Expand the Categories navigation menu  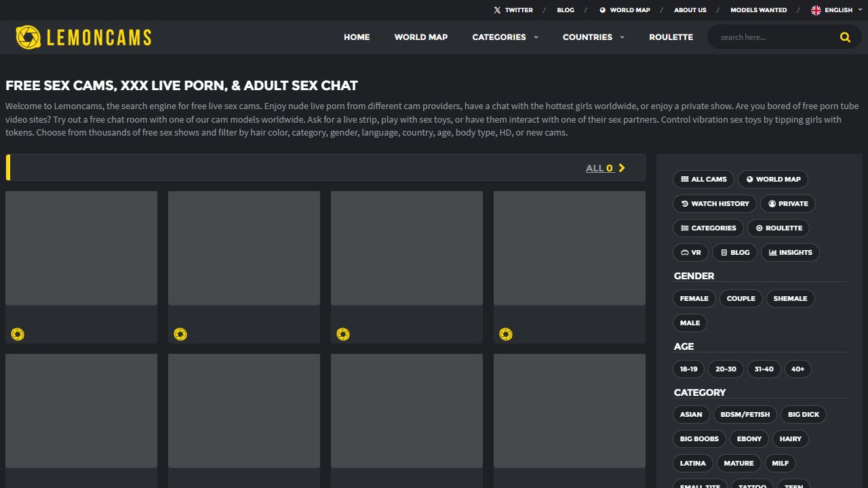tap(505, 37)
